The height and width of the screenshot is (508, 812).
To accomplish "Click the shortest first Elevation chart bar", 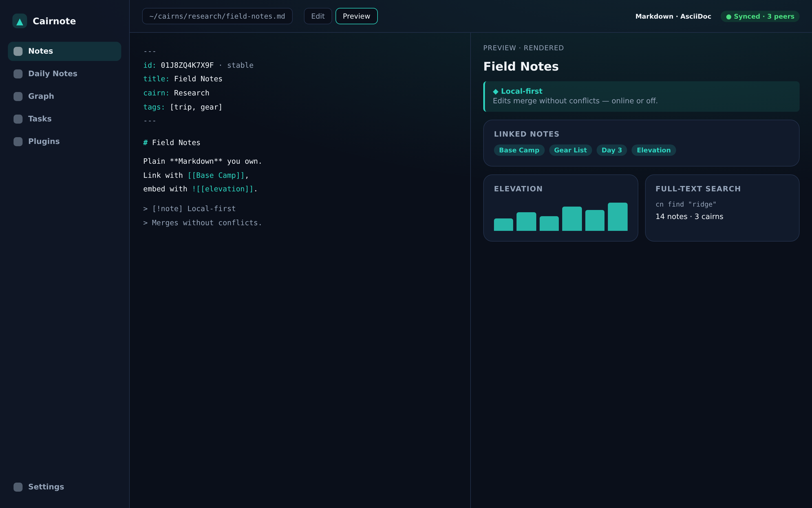I will (503, 225).
